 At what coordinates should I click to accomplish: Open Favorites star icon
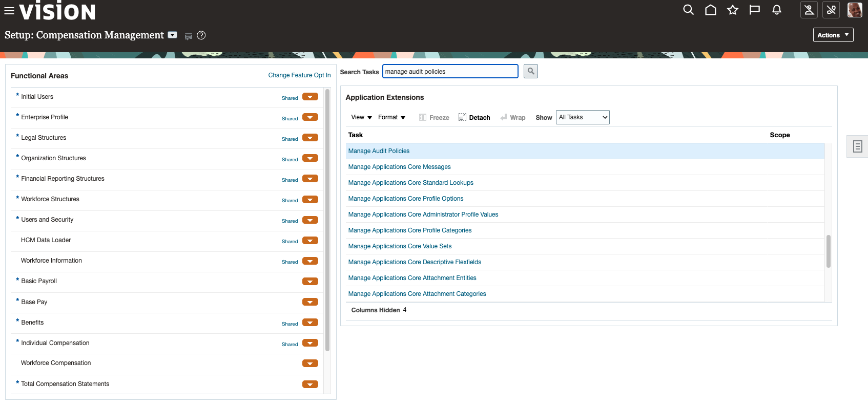733,10
